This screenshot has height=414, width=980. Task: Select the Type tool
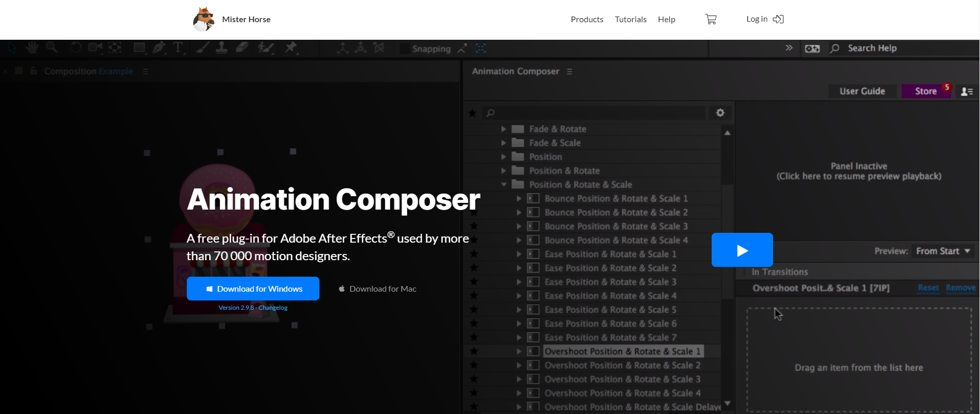[178, 48]
